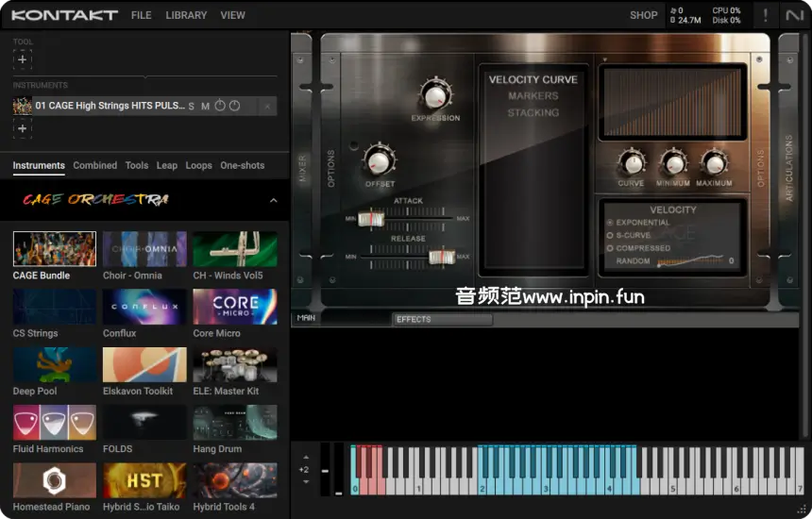Image resolution: width=812 pixels, height=519 pixels.
Task: Select the Deep Pool library thumbnail
Action: (55, 365)
